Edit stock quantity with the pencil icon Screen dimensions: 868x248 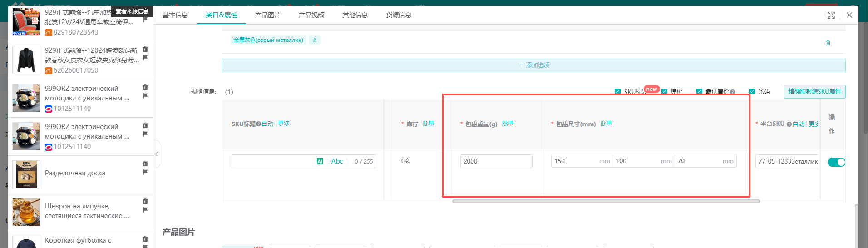pyautogui.click(x=408, y=160)
